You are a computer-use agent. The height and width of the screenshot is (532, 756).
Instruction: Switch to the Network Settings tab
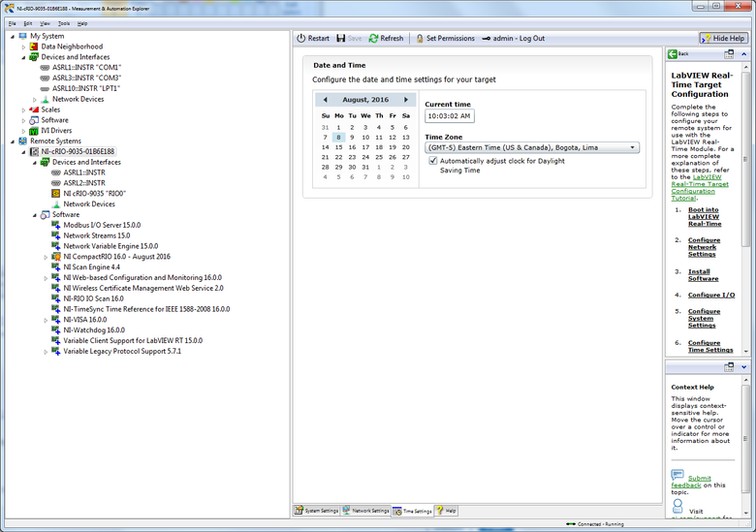[365, 511]
